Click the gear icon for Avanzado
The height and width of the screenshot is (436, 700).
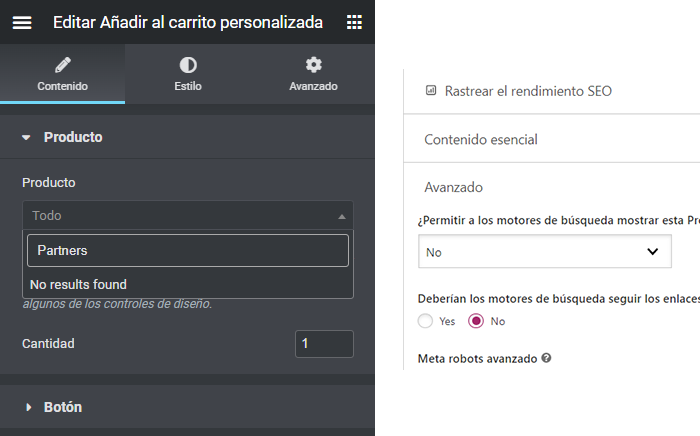coord(313,65)
